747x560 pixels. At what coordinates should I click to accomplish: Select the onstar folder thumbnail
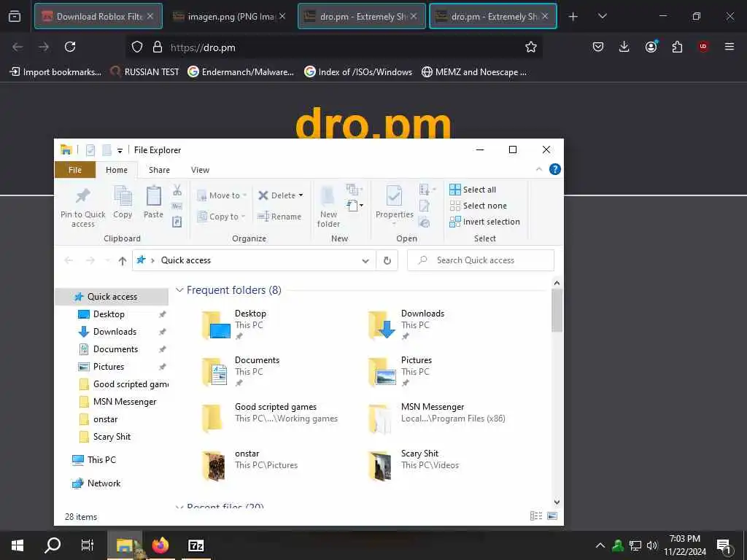click(213, 465)
